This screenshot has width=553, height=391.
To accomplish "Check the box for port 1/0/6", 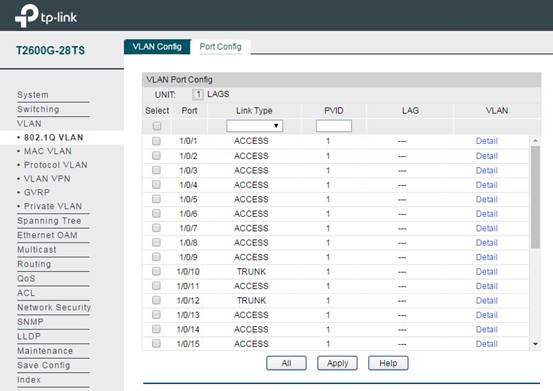I will (x=156, y=214).
